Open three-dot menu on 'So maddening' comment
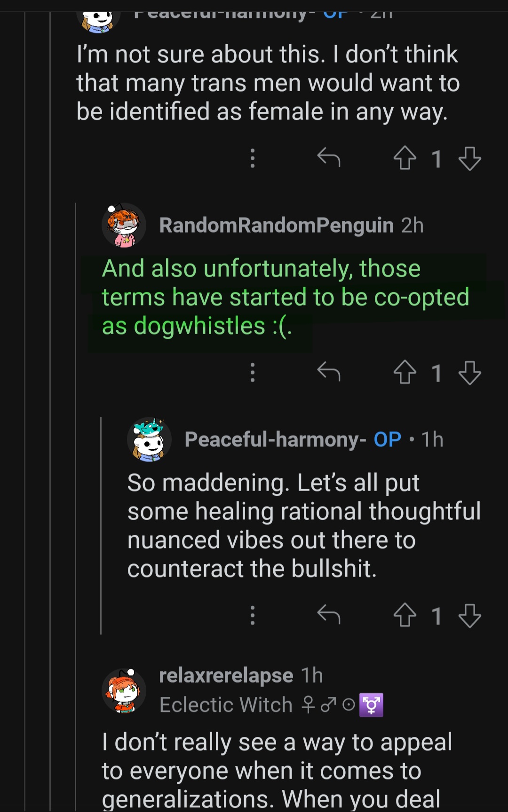 [x=253, y=615]
